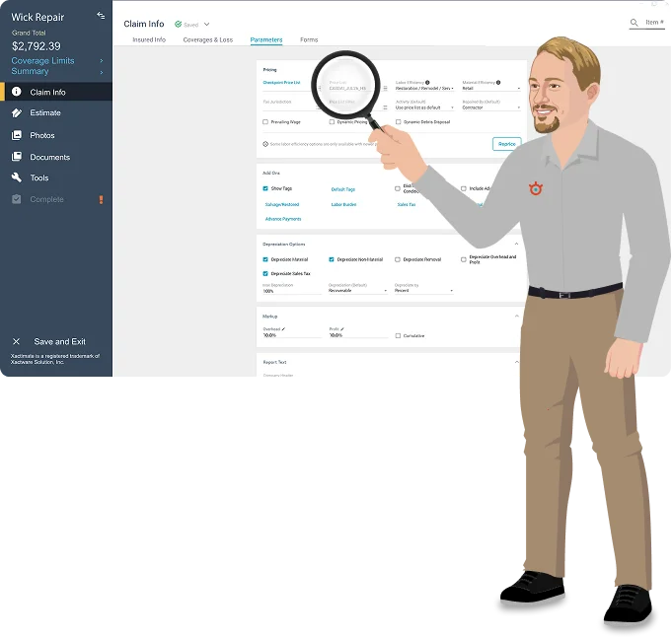Click the Reprice button
The image size is (672, 639).
click(x=506, y=144)
